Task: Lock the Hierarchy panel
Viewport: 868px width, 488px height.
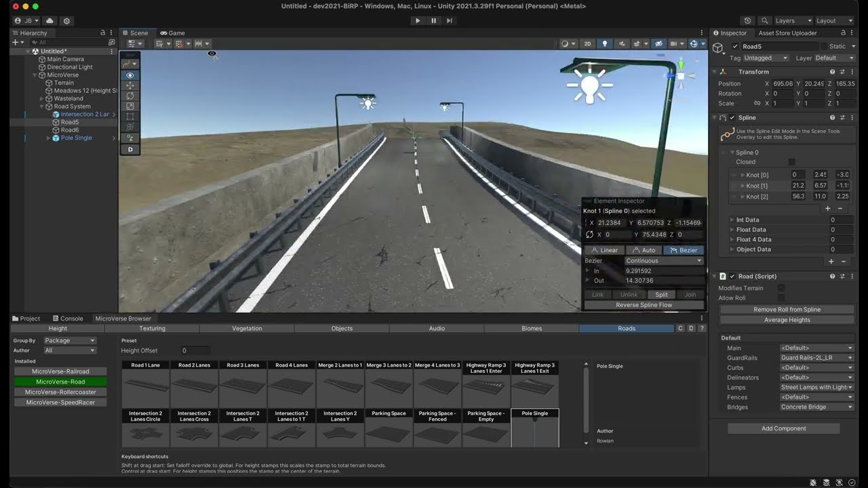Action: coord(102,33)
